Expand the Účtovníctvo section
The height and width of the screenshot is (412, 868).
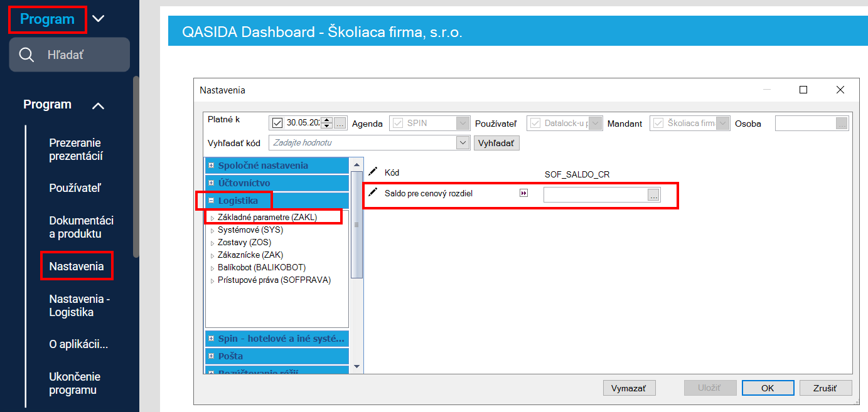(x=212, y=183)
